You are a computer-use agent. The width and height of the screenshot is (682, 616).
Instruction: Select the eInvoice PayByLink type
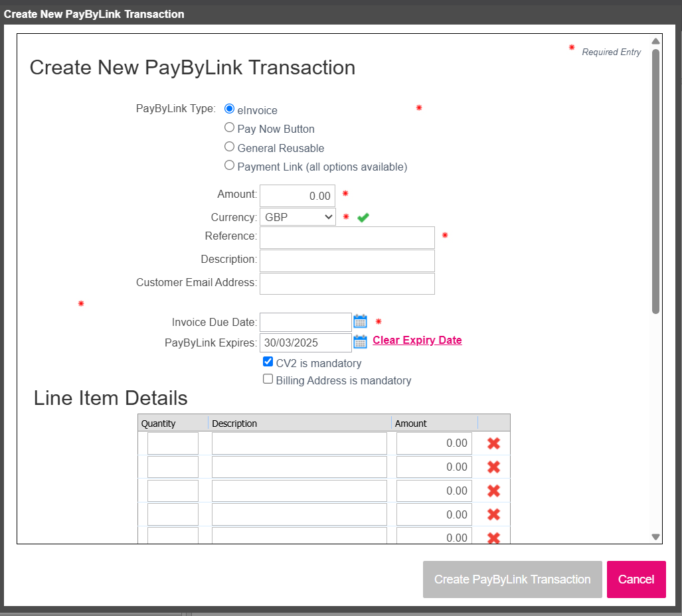pos(229,109)
